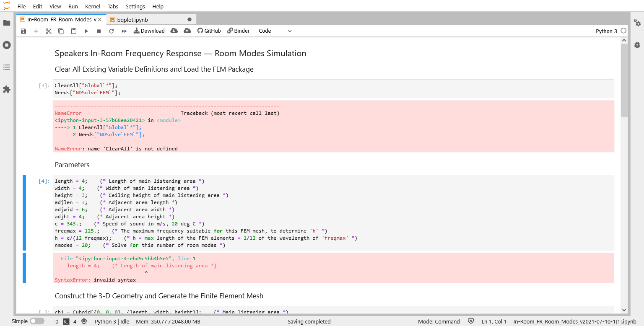
Task: Click the unsaved dot on bqplot.ipynb tab
Action: click(190, 20)
